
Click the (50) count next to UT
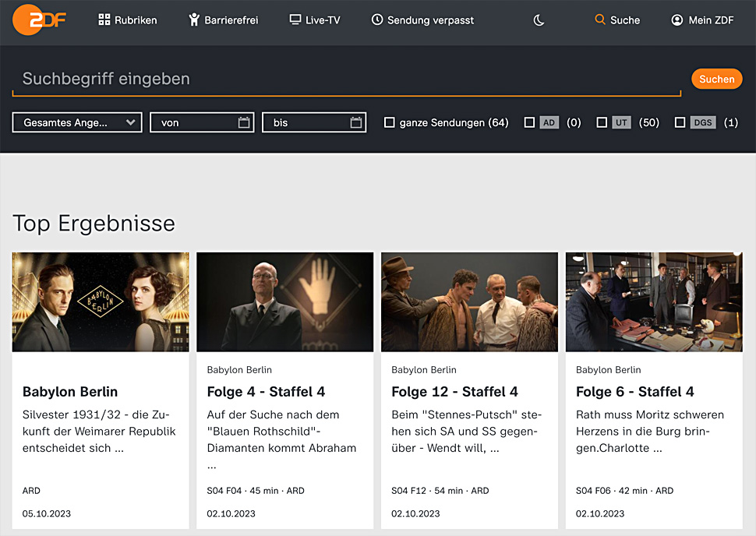coord(649,122)
